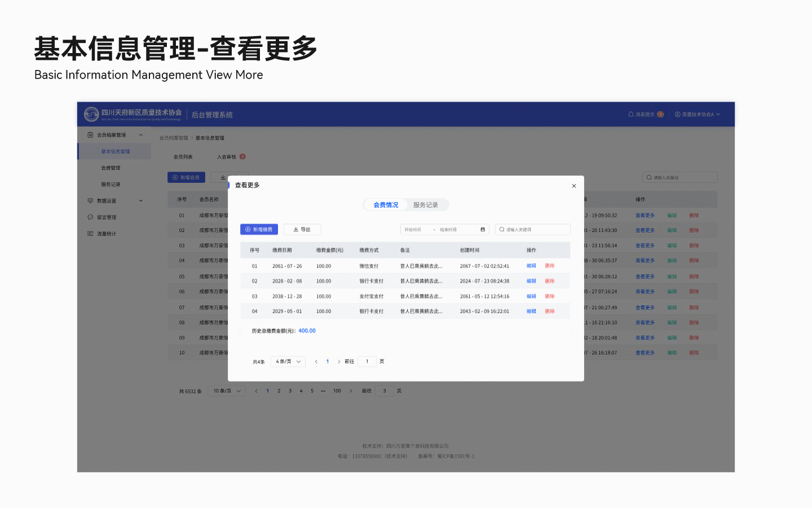Switch to the 会费情况 tab

pos(386,205)
